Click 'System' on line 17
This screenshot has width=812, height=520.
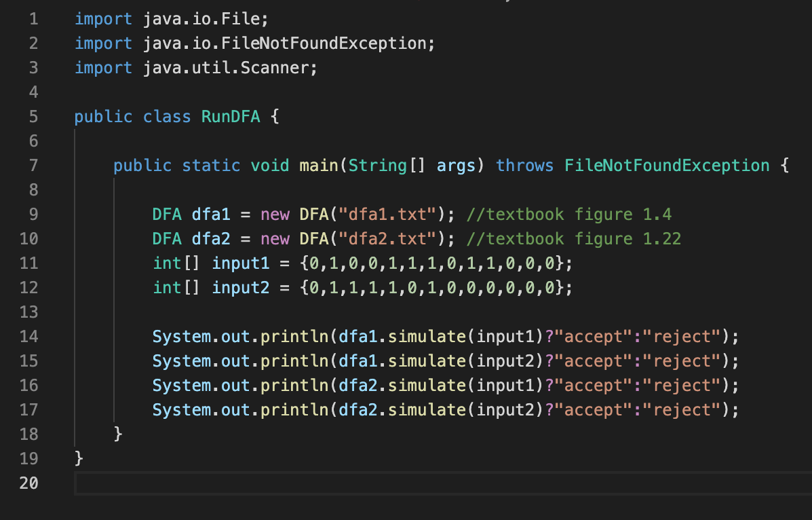182,409
